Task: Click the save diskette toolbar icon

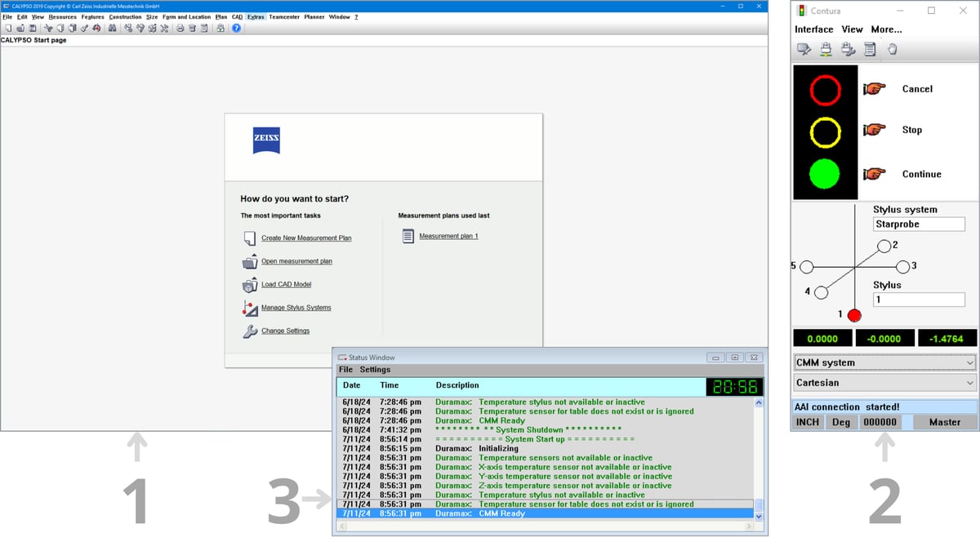Action: click(33, 28)
